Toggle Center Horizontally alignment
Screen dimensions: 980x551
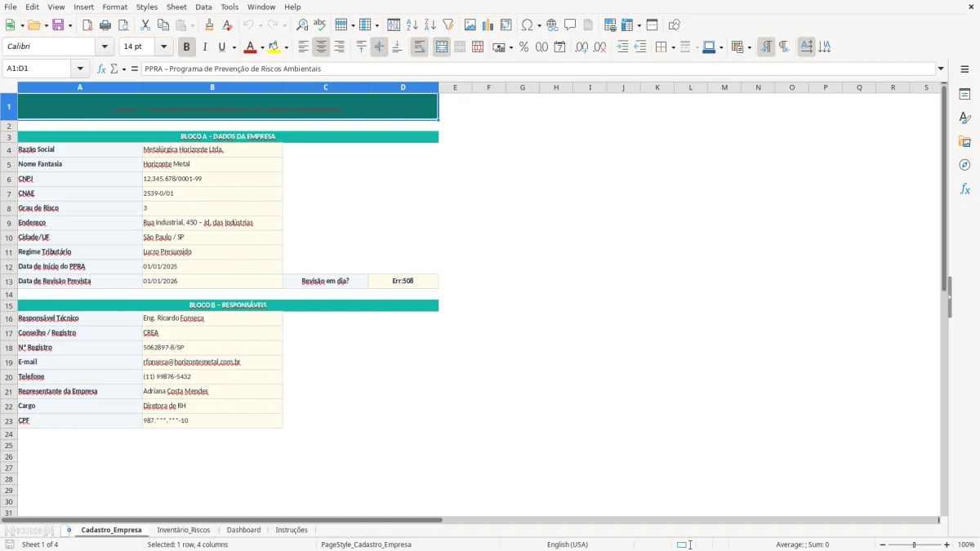tap(321, 47)
